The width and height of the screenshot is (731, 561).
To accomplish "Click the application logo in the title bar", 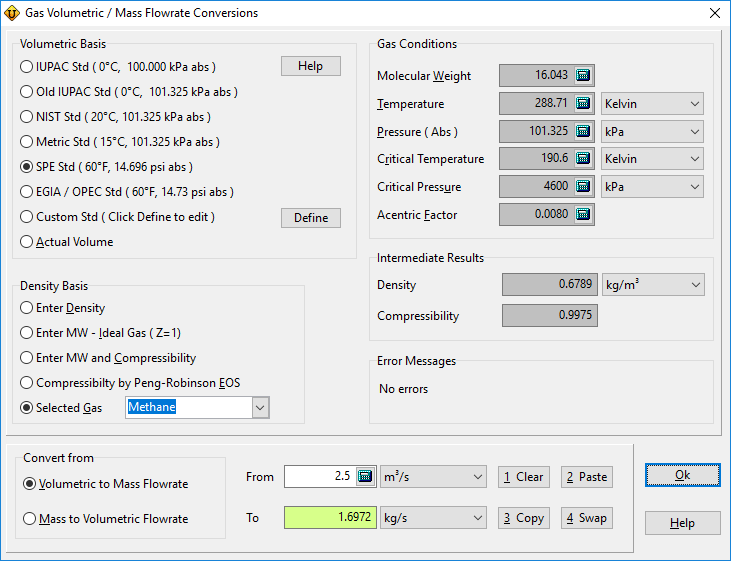I will point(11,13).
